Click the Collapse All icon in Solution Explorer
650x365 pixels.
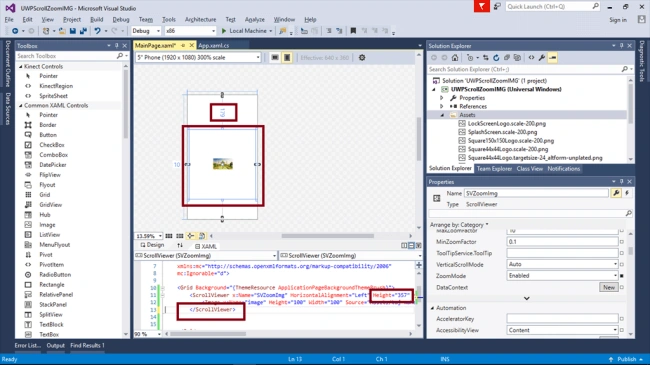pyautogui.click(x=507, y=58)
